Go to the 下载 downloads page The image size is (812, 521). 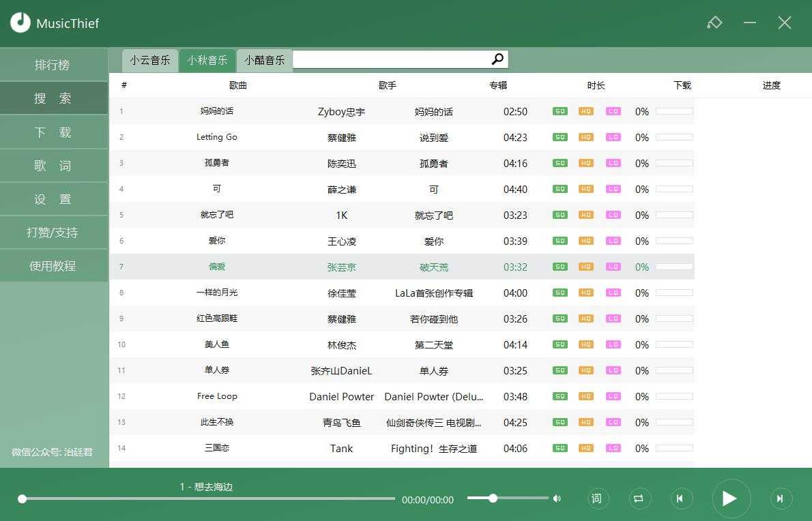tap(53, 132)
